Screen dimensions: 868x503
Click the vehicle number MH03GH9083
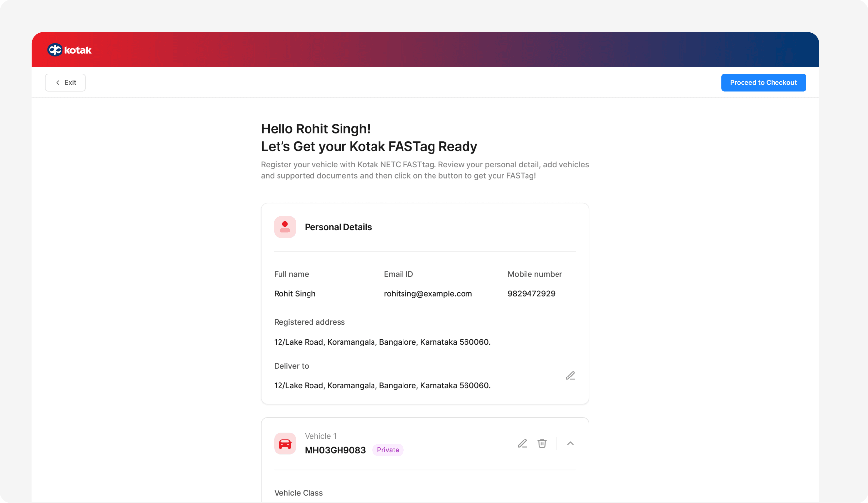pyautogui.click(x=335, y=450)
